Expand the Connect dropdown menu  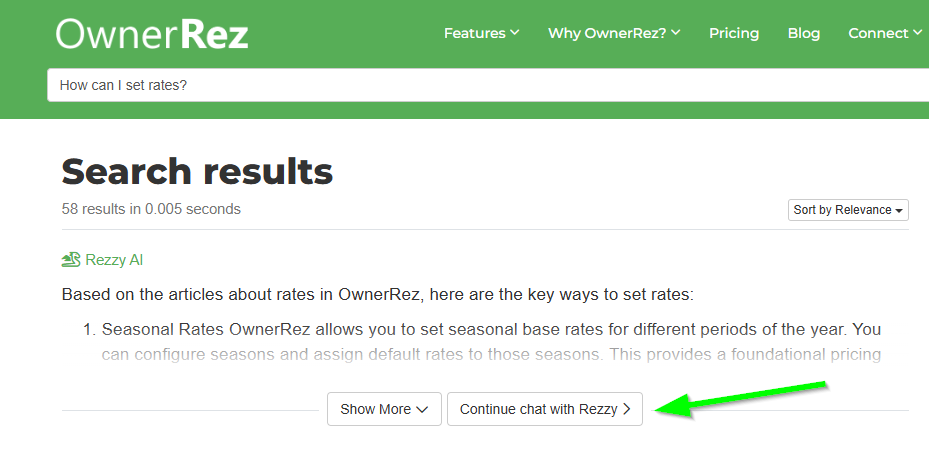886,33
